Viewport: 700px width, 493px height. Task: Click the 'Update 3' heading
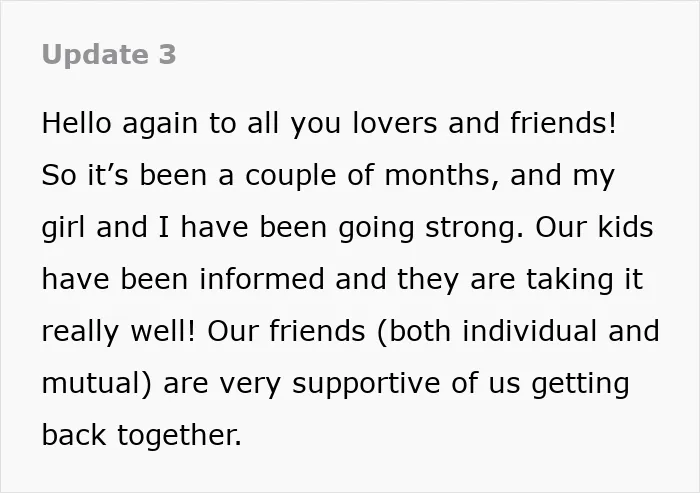coord(109,55)
